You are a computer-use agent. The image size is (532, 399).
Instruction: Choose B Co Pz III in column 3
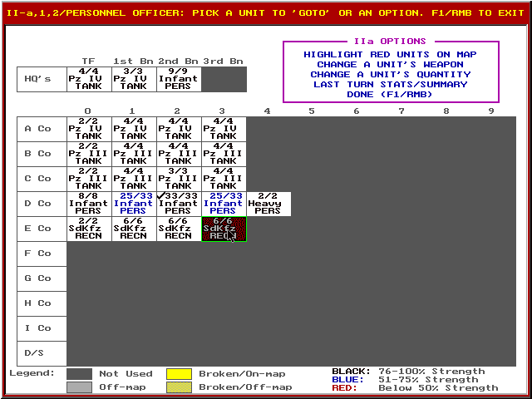[223, 154]
